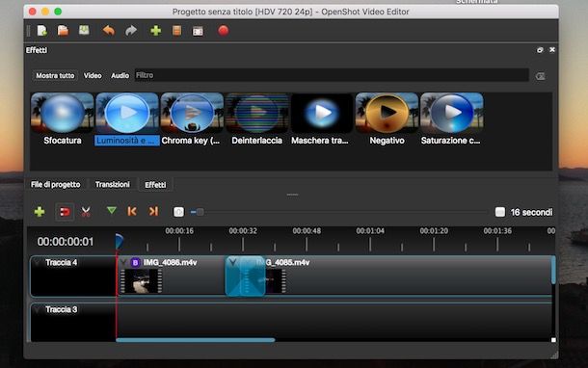Click the zoom in button left of slider
588x368 pixels.
(x=179, y=212)
